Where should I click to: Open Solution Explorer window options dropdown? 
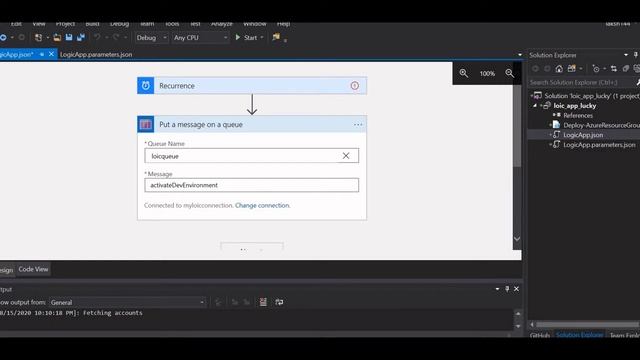coord(626,55)
